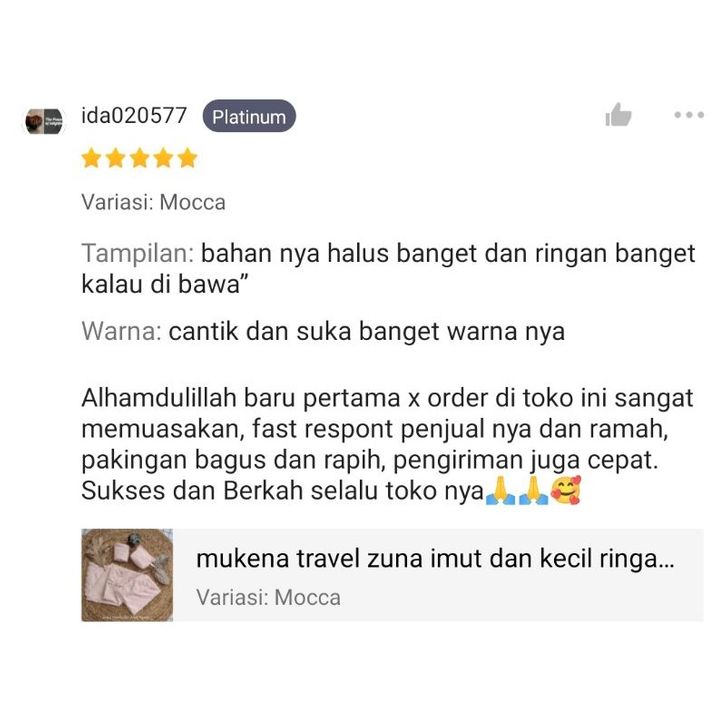Viewport: 726px width, 726px height.
Task: Select Variasi: Mocca inside the product card
Action: 269,597
